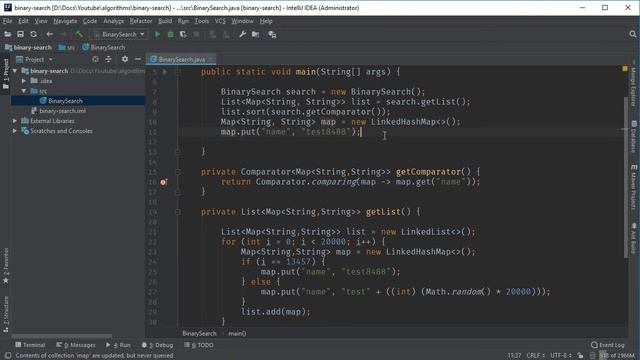The image size is (640, 360).
Task: Open Settings via wrench icon
Action: 242,34
